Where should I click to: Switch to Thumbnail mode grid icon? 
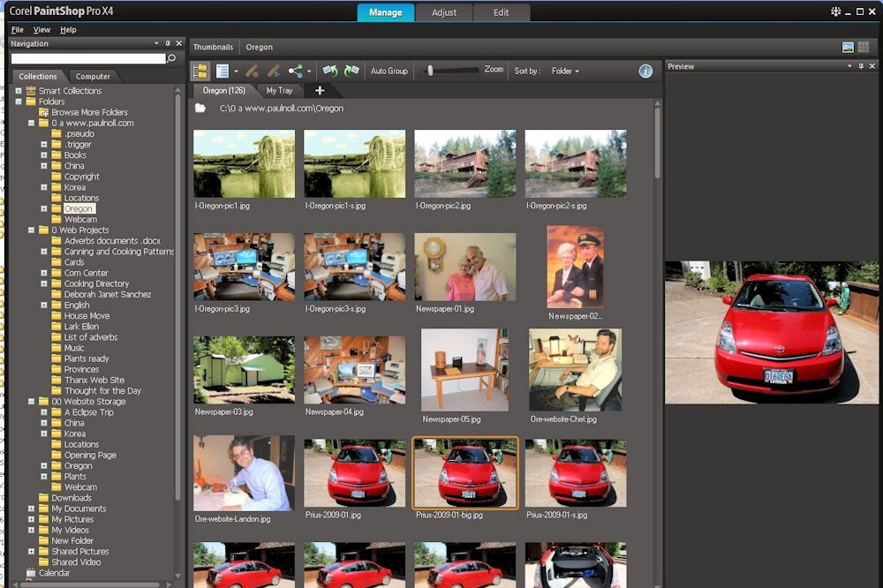pyautogui.click(x=864, y=48)
